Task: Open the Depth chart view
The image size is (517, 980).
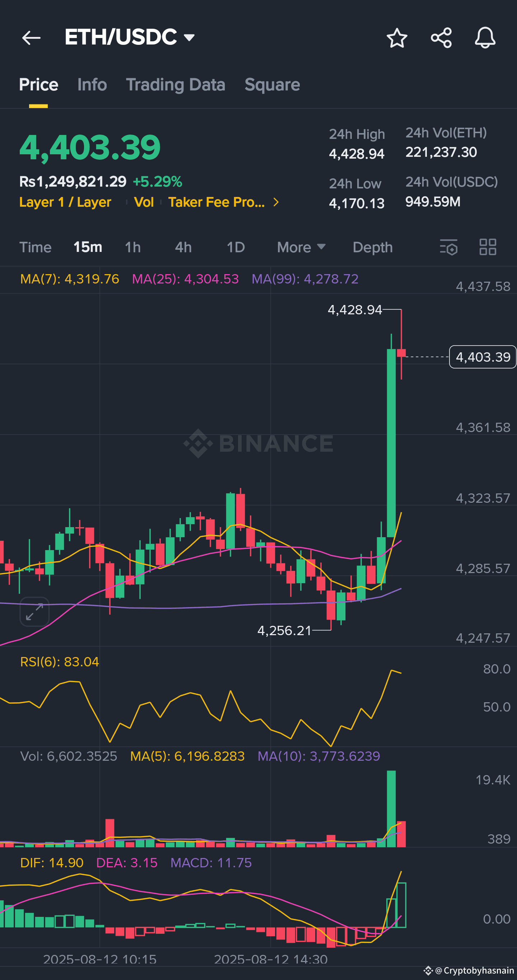Action: point(372,247)
